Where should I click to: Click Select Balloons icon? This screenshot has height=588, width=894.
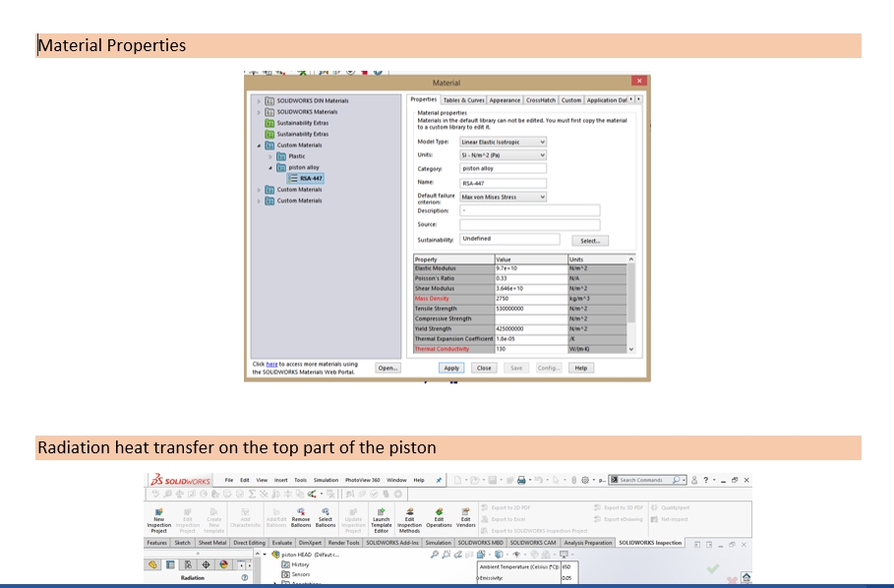pos(326,512)
